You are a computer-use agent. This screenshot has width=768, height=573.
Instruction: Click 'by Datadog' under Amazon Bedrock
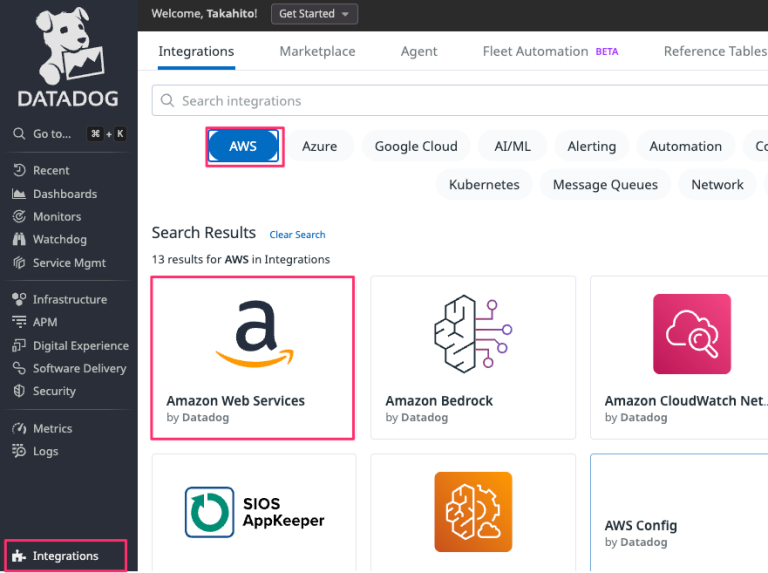(416, 417)
